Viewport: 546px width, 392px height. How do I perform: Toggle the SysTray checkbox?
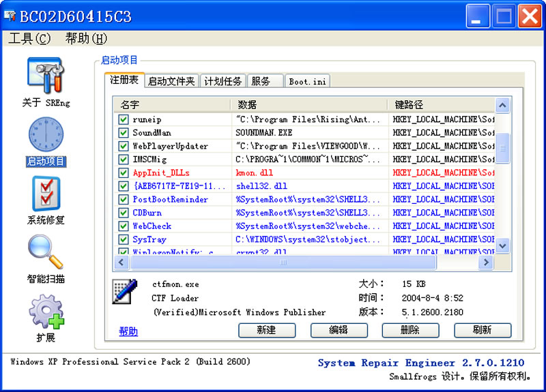(124, 239)
